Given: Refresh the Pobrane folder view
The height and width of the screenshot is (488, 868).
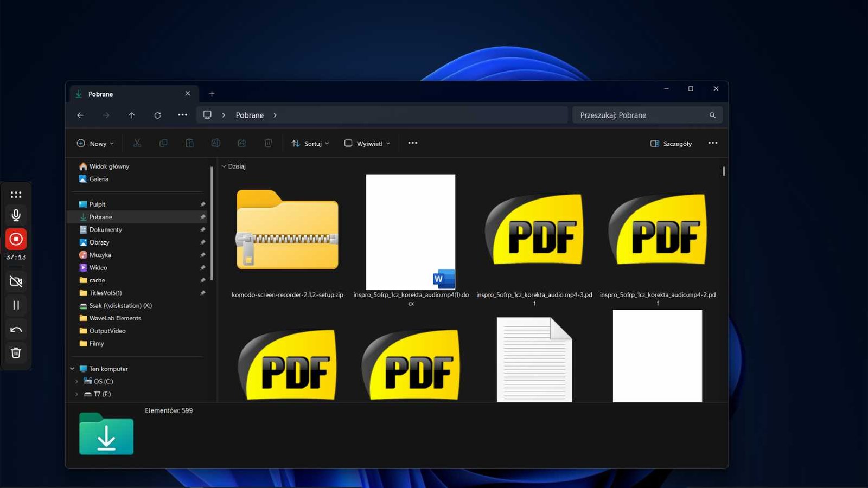Looking at the screenshot, I should pos(157,115).
